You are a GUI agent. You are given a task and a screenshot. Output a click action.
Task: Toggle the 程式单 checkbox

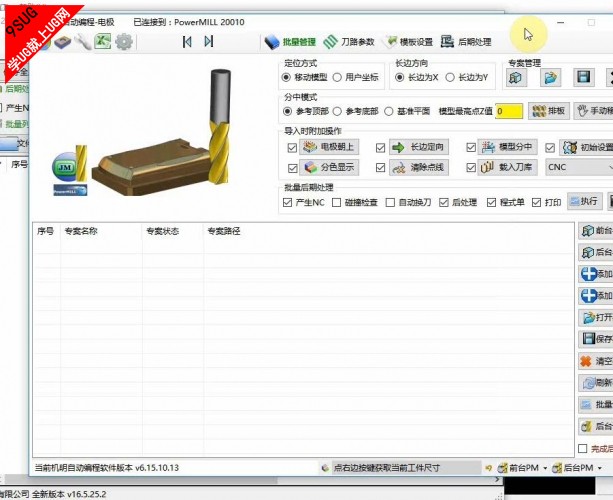(x=491, y=202)
